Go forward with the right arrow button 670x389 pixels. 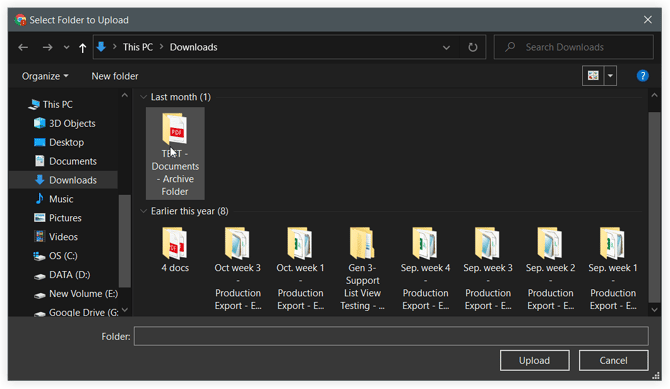pyautogui.click(x=47, y=47)
